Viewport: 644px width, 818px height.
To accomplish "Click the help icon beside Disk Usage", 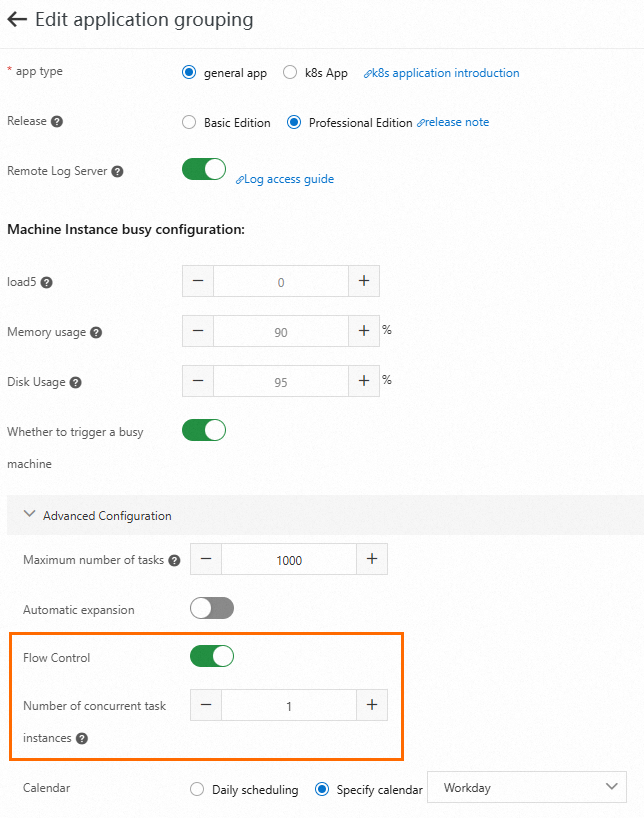I will click(76, 382).
